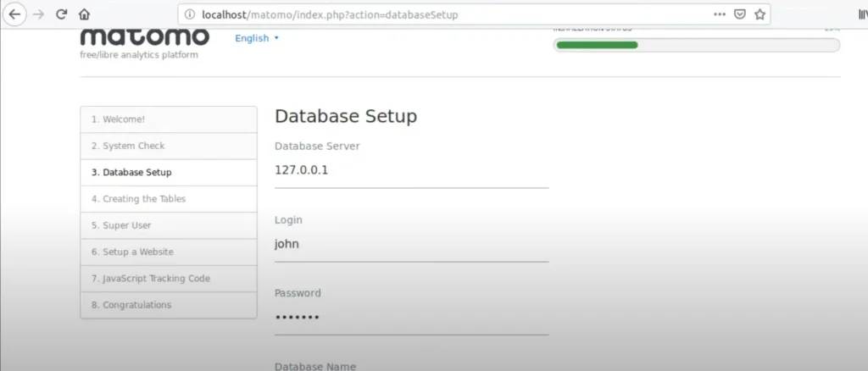Open the site information icon in address bar

[x=190, y=15]
